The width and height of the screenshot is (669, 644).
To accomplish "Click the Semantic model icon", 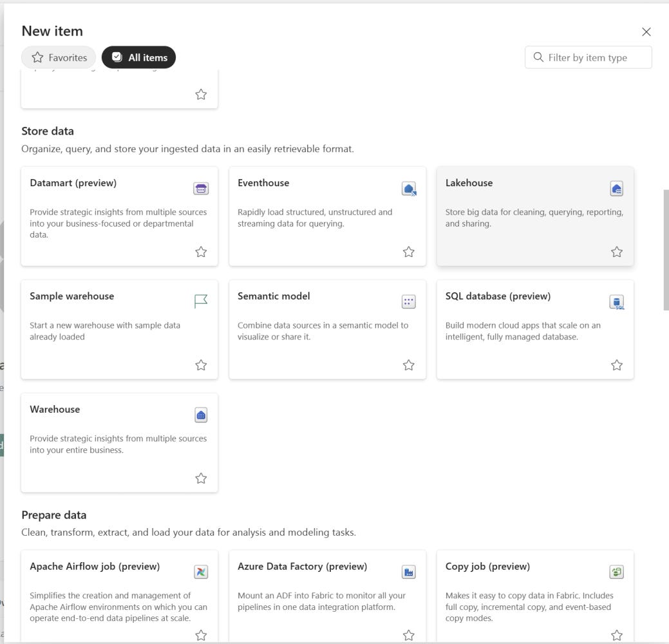I will click(x=409, y=302).
